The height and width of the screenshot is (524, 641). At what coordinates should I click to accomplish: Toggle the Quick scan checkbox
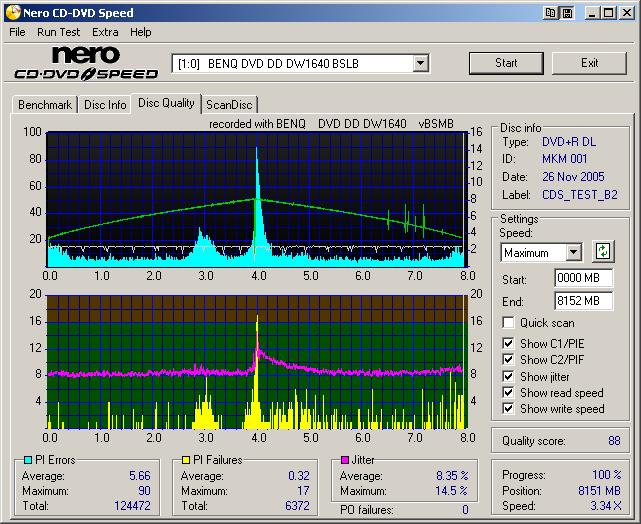point(508,322)
